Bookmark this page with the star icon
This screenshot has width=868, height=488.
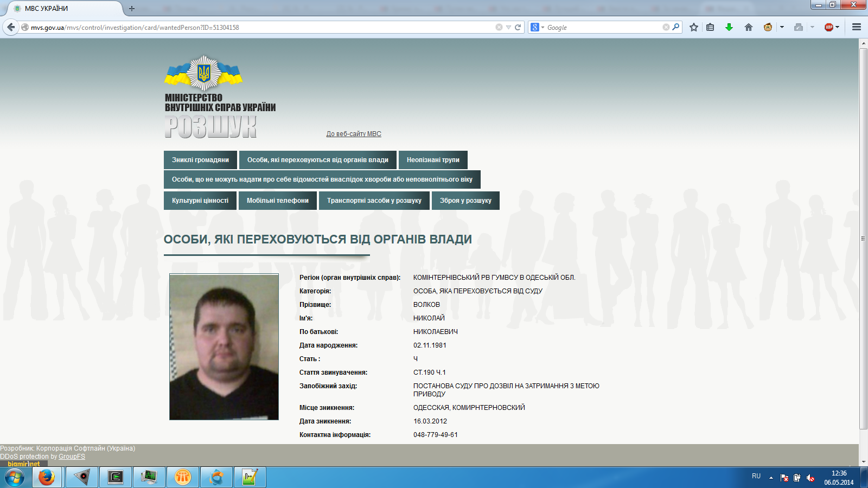[693, 27]
